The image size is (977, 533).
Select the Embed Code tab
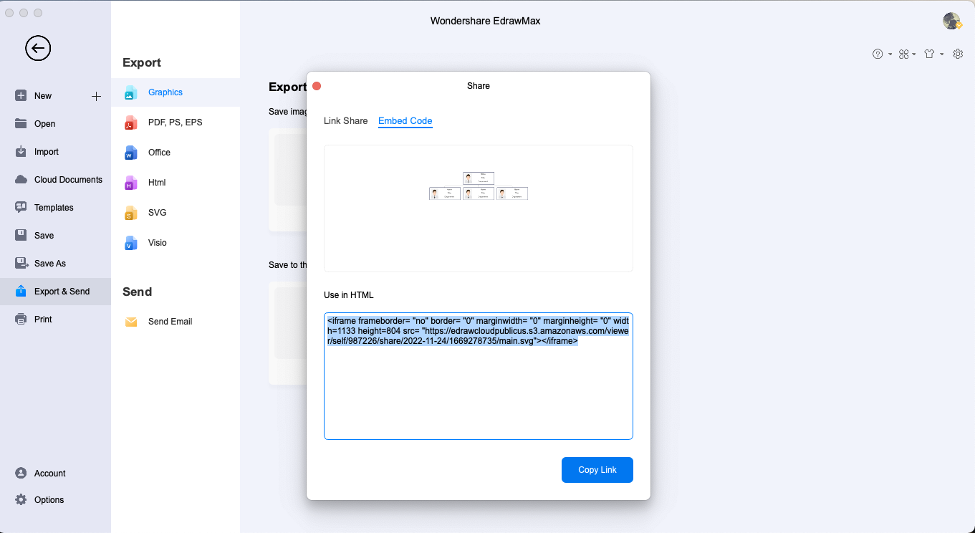coord(405,121)
